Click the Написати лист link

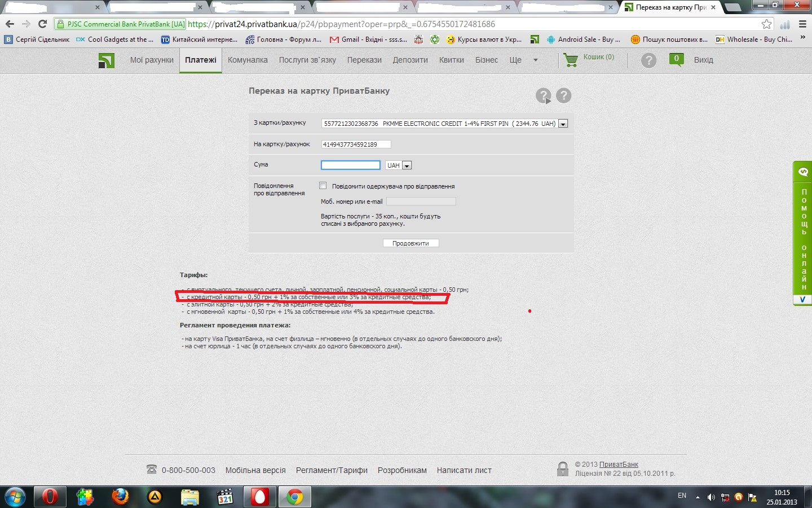464,470
